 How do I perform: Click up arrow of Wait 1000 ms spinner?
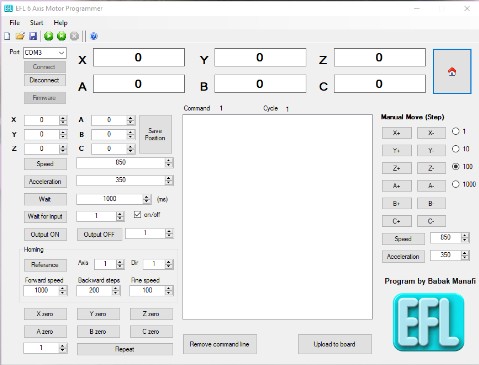tap(147, 197)
